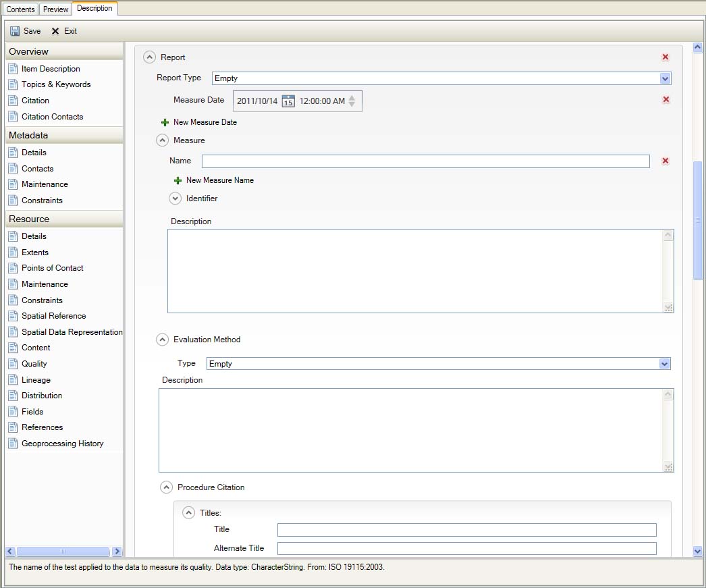Click into the Measure Name text field
Screen dimensions: 706x588
(425, 161)
